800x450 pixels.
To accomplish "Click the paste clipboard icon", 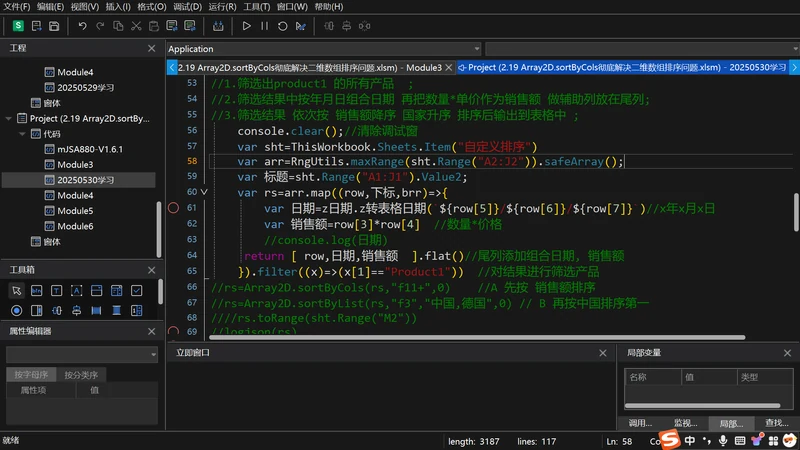I will tap(154, 26).
